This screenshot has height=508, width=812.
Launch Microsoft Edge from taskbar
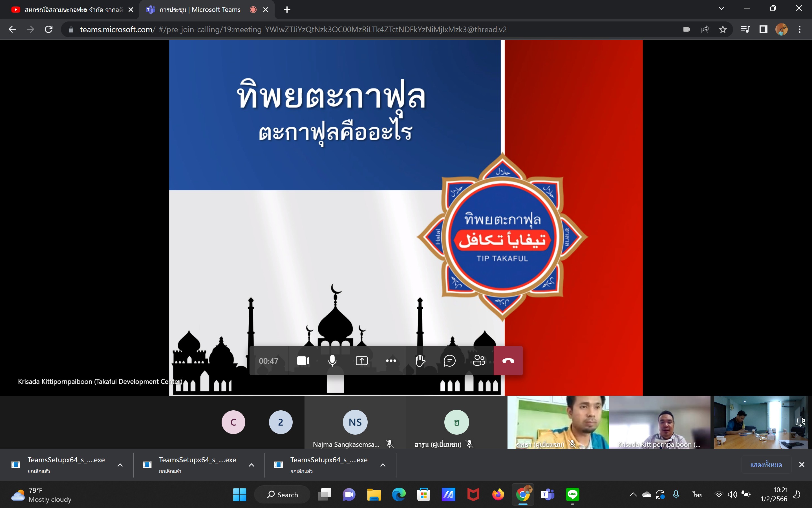tap(399, 494)
